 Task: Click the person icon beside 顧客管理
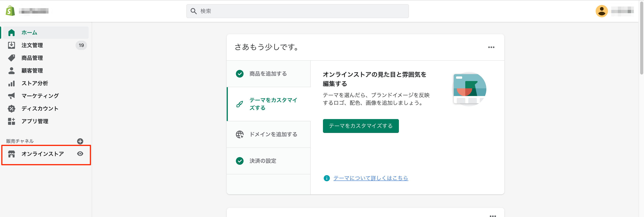12,71
